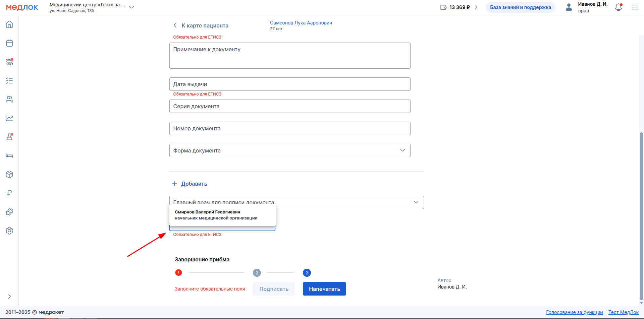644x319 pixels.
Task: Click База знаний и поддержка button
Action: [x=520, y=7]
